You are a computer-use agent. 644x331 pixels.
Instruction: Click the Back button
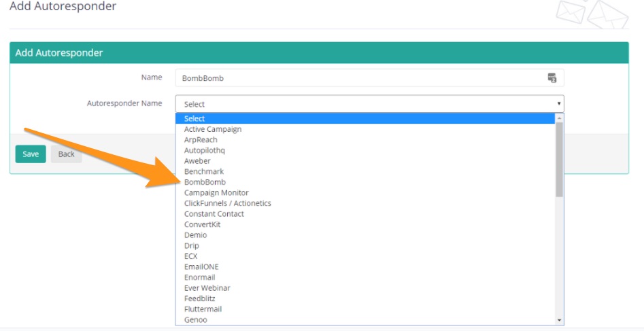click(66, 154)
